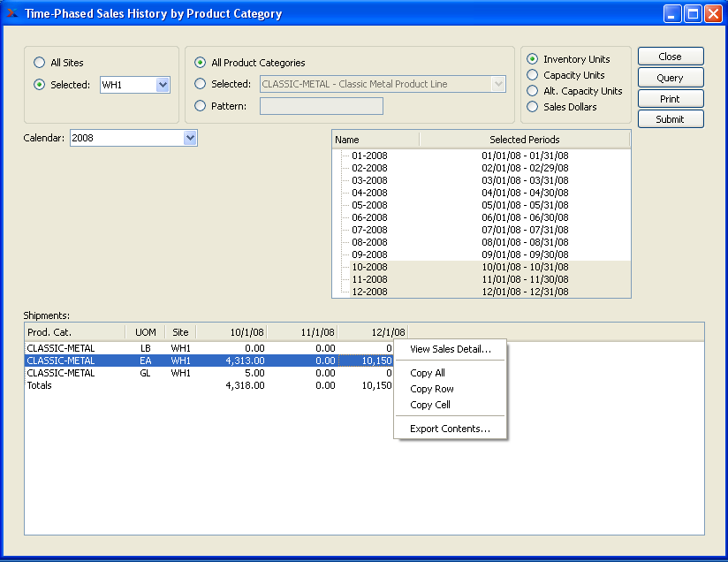The height and width of the screenshot is (562, 728).
Task: Maximize the Time-Phased Sales History window
Action: 693,13
